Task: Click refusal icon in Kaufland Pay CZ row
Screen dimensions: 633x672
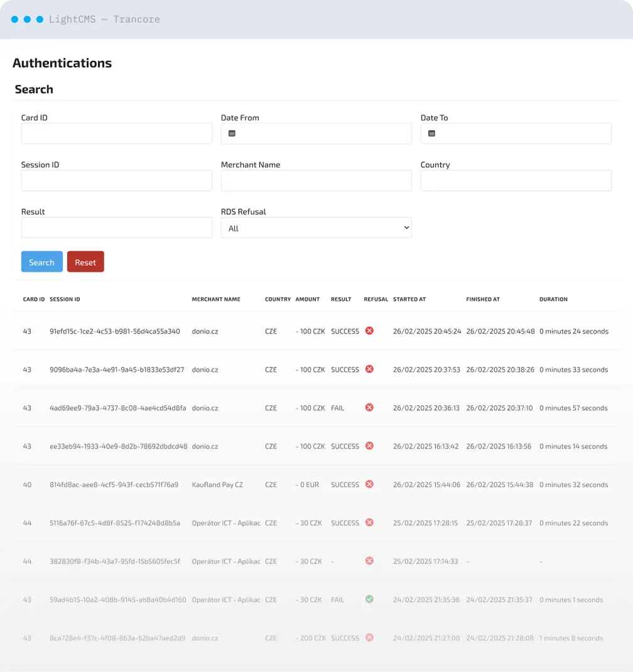Action: pyautogui.click(x=369, y=484)
